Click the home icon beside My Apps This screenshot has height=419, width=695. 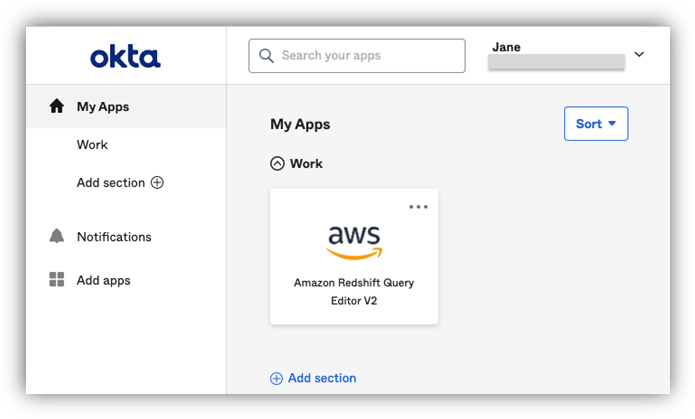coord(57,106)
